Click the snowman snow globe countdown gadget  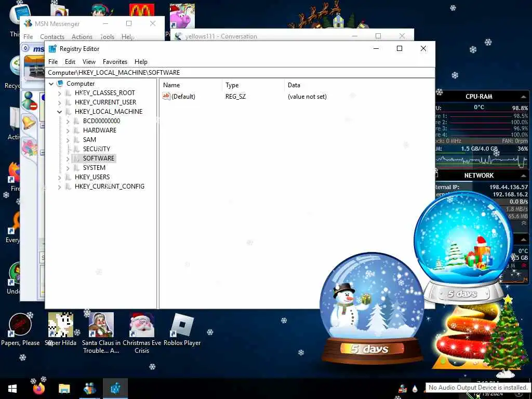coord(372,308)
